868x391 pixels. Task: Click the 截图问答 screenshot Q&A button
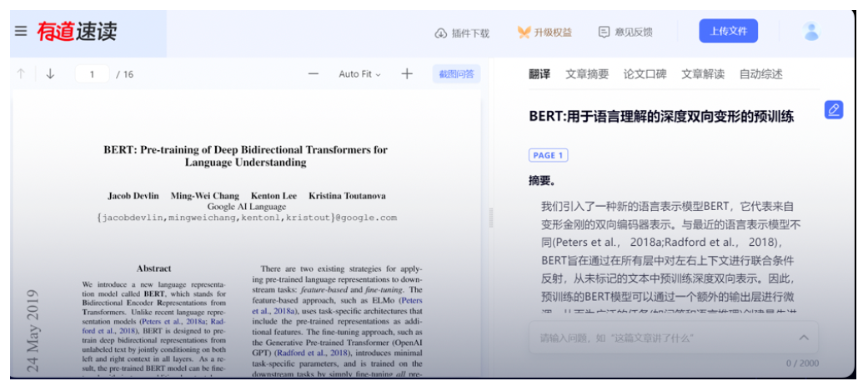(x=456, y=73)
